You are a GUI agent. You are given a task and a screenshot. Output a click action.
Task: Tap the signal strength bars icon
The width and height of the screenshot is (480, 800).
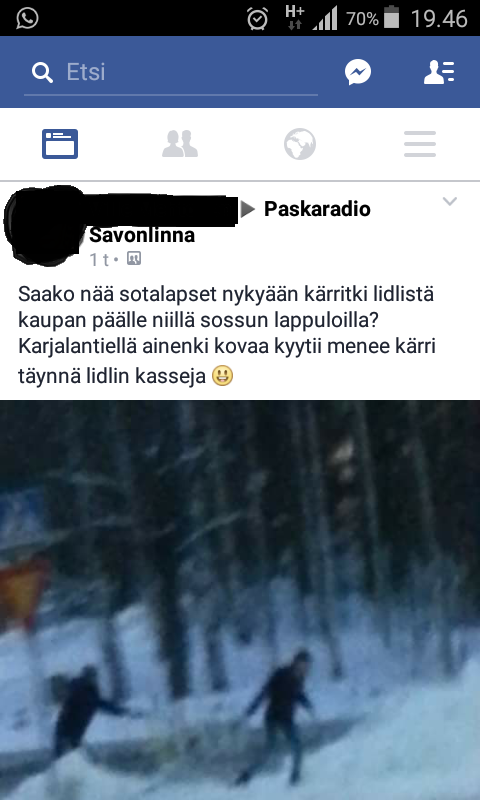(x=325, y=18)
